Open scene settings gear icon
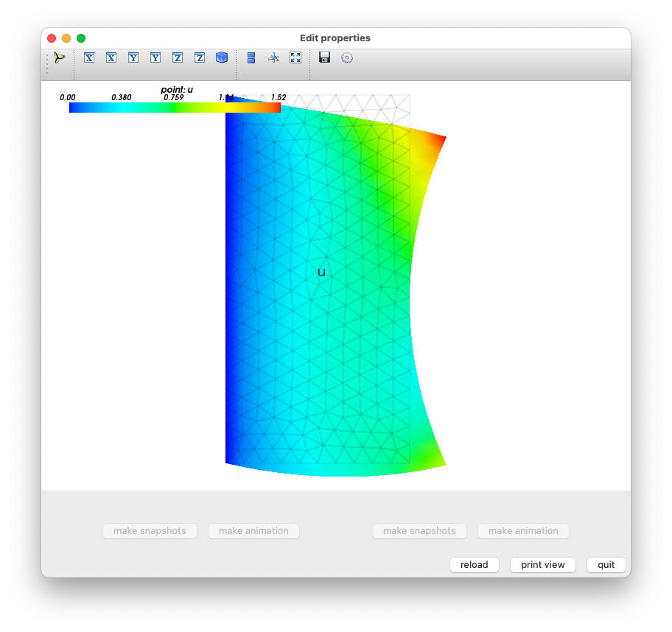 tap(347, 57)
